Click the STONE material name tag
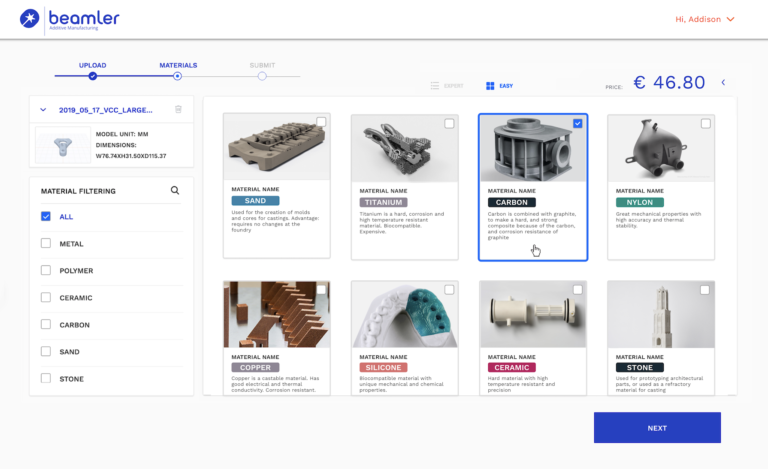Viewport: 768px width, 469px height. click(640, 367)
